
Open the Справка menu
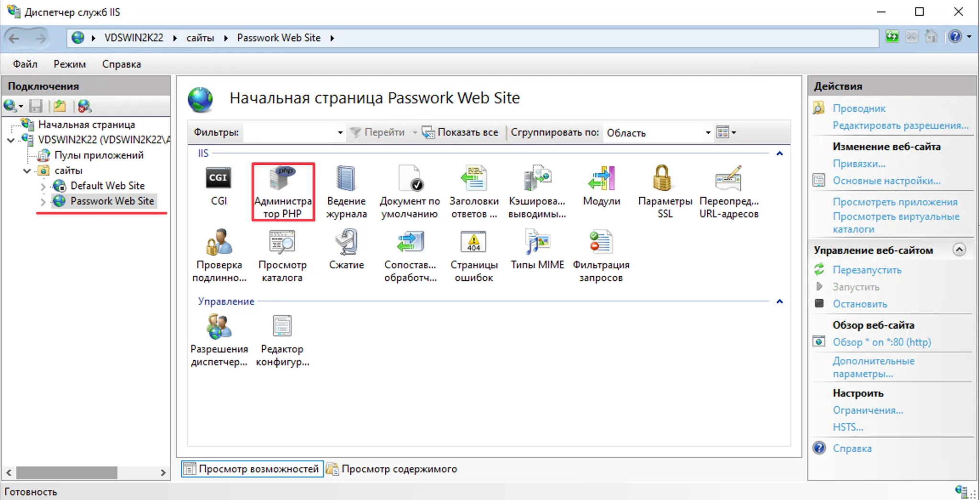click(x=122, y=64)
